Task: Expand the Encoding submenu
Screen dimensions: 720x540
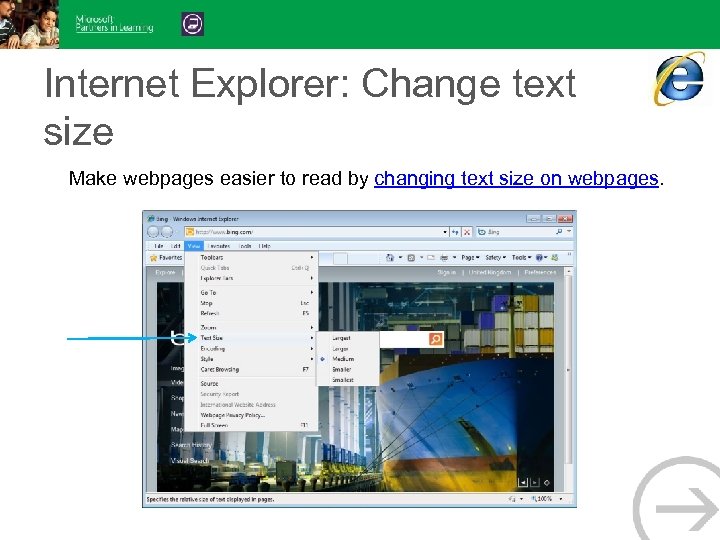Action: 251,349
